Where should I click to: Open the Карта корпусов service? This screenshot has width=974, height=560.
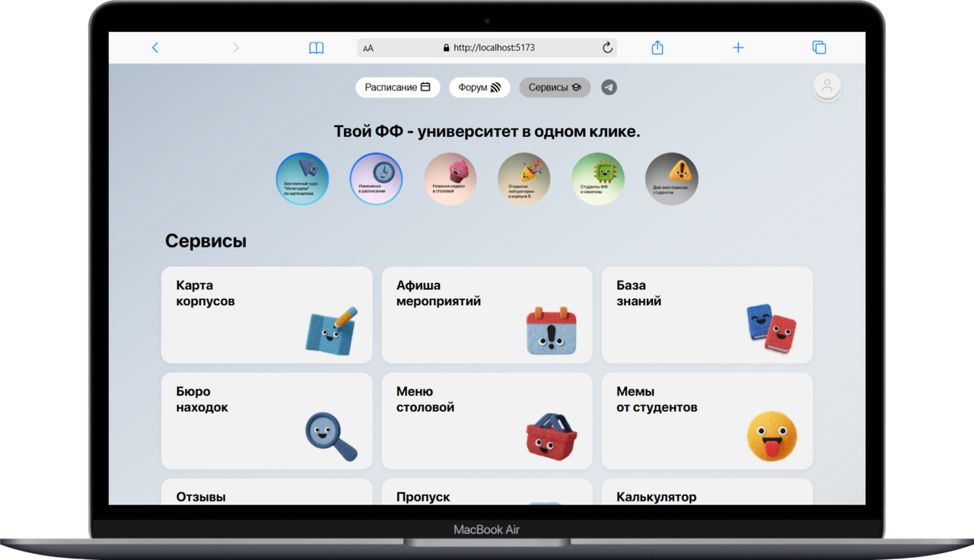266,314
